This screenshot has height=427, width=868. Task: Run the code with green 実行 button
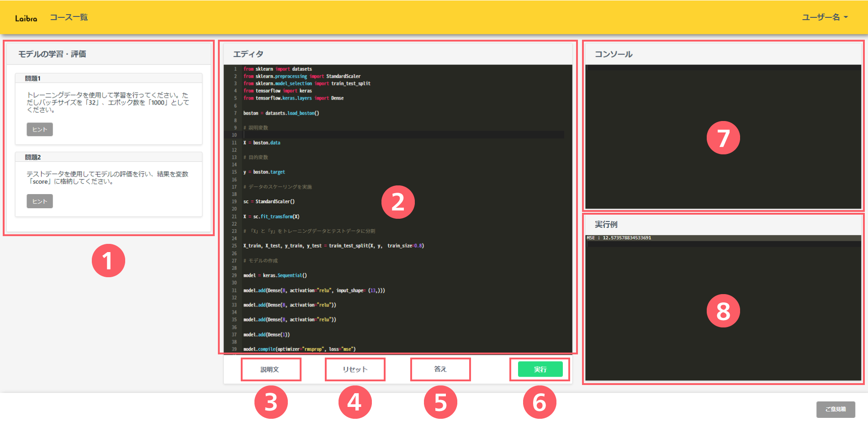(540, 369)
